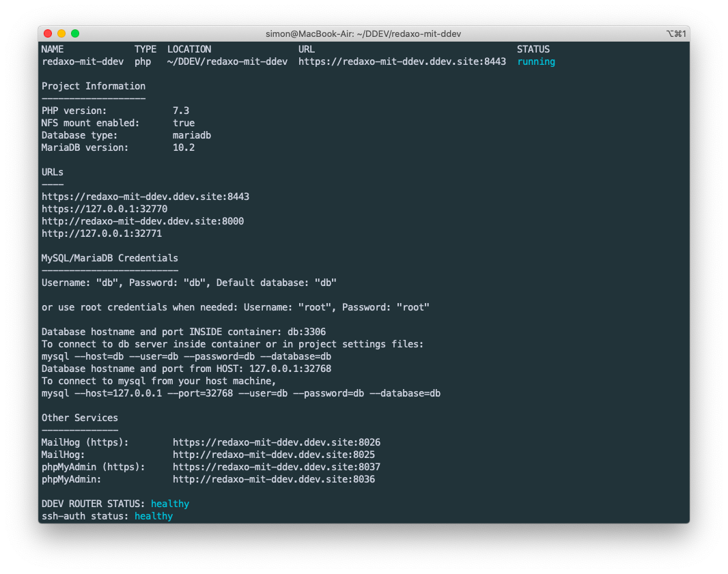Click MariaDB version value 10.2
This screenshot has height=574, width=728.
184,147
